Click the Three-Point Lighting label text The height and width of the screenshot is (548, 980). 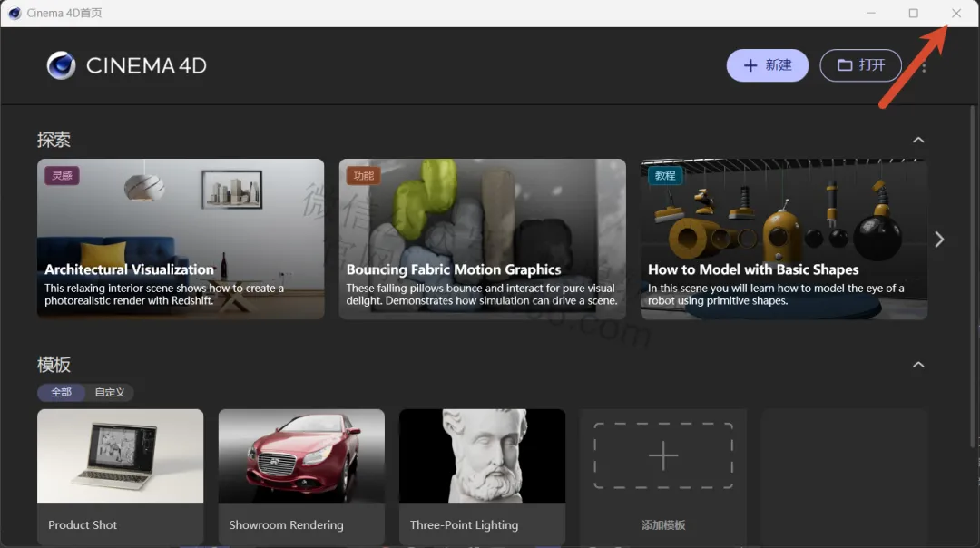click(x=464, y=525)
